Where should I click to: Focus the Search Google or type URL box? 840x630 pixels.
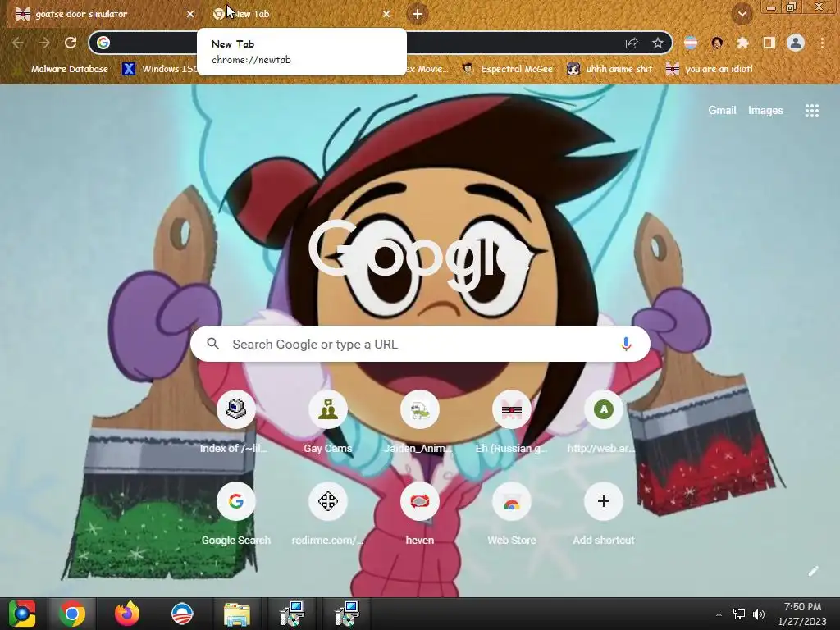coord(420,344)
